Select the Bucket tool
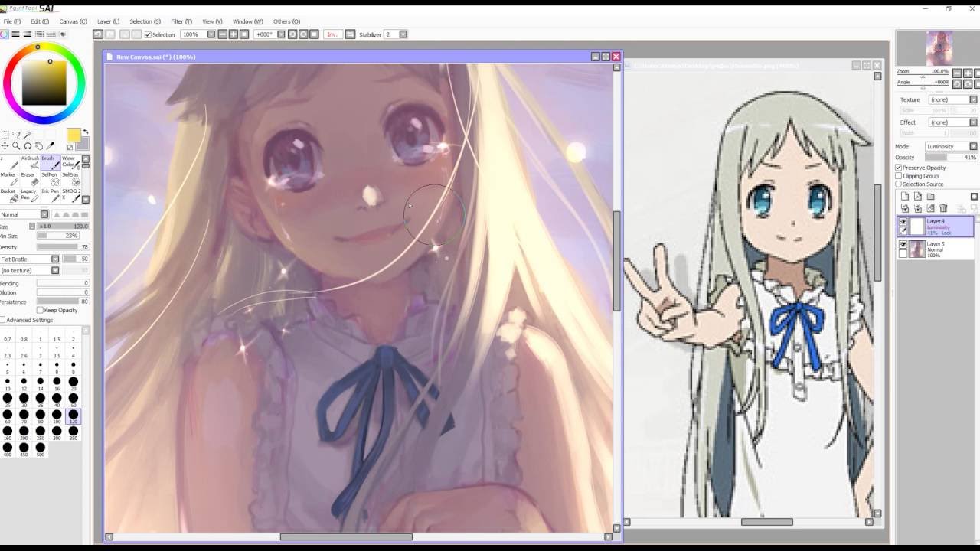The height and width of the screenshot is (551, 980). coord(9,195)
